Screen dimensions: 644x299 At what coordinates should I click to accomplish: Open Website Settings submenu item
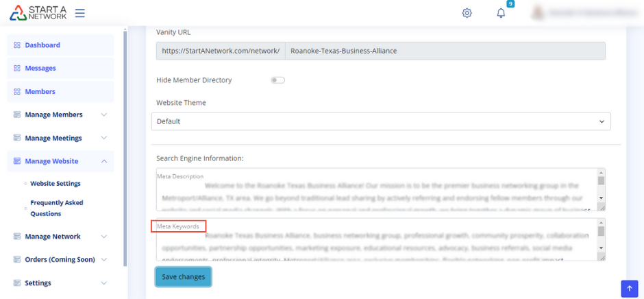pos(55,184)
